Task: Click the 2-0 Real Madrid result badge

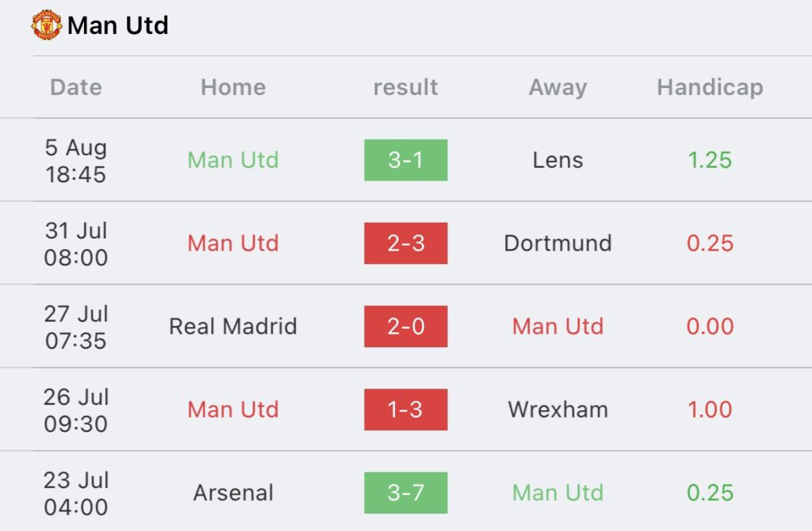Action: [405, 327]
